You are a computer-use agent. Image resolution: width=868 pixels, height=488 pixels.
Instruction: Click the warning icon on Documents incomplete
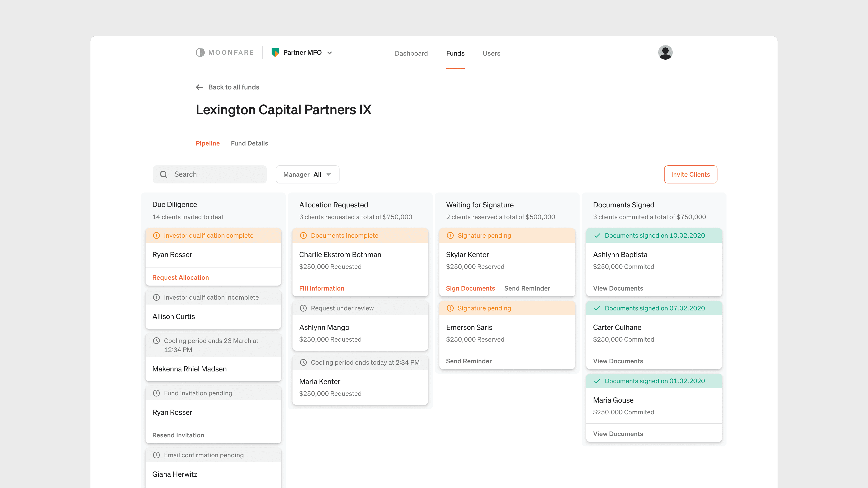coord(303,236)
